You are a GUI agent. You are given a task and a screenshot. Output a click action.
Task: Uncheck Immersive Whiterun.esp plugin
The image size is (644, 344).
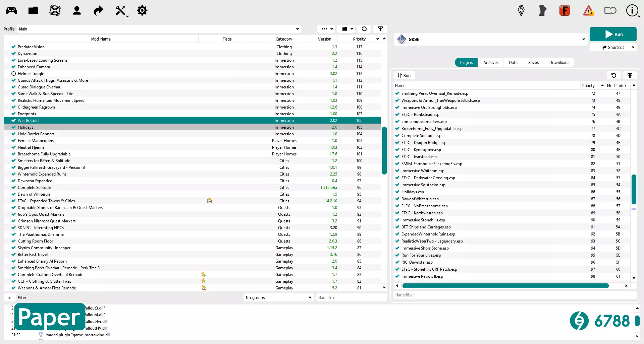click(397, 171)
